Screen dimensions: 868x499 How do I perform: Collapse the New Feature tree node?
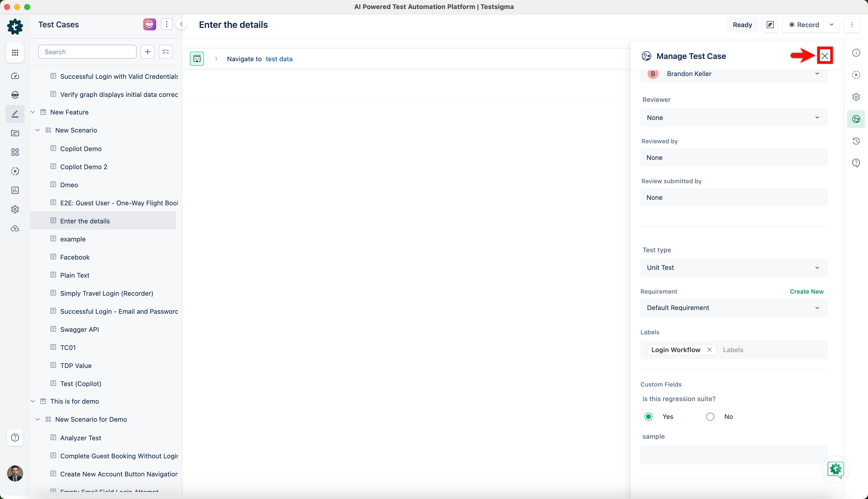33,112
